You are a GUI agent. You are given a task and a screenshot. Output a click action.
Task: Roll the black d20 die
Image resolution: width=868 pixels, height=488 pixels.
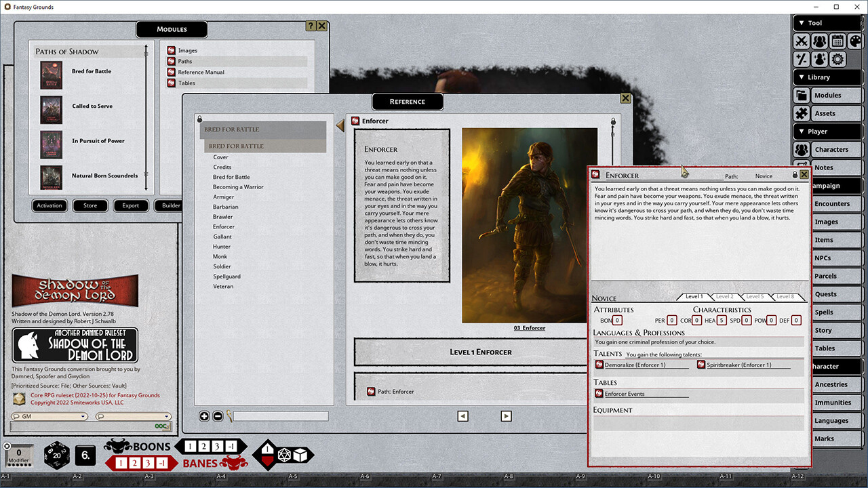[x=57, y=455]
